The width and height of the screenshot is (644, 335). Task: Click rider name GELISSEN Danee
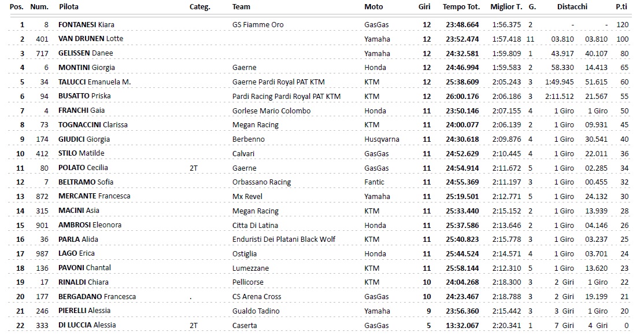tap(86, 53)
